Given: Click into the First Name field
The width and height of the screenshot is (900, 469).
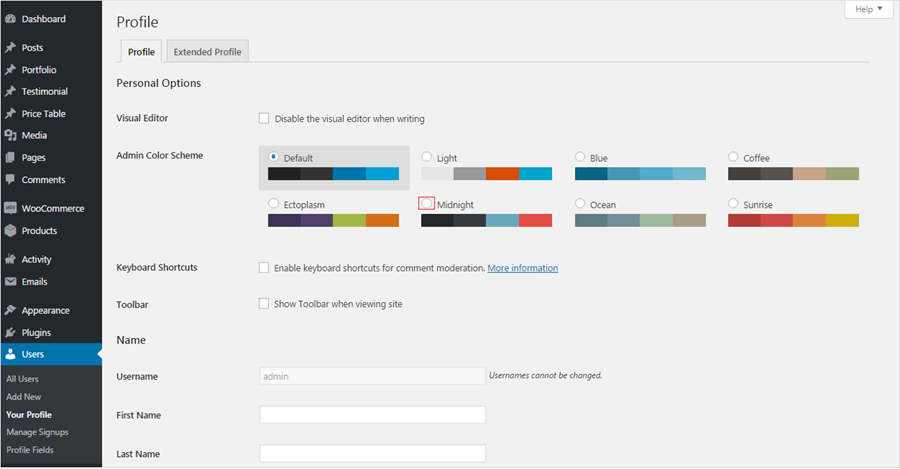Looking at the screenshot, I should [372, 415].
